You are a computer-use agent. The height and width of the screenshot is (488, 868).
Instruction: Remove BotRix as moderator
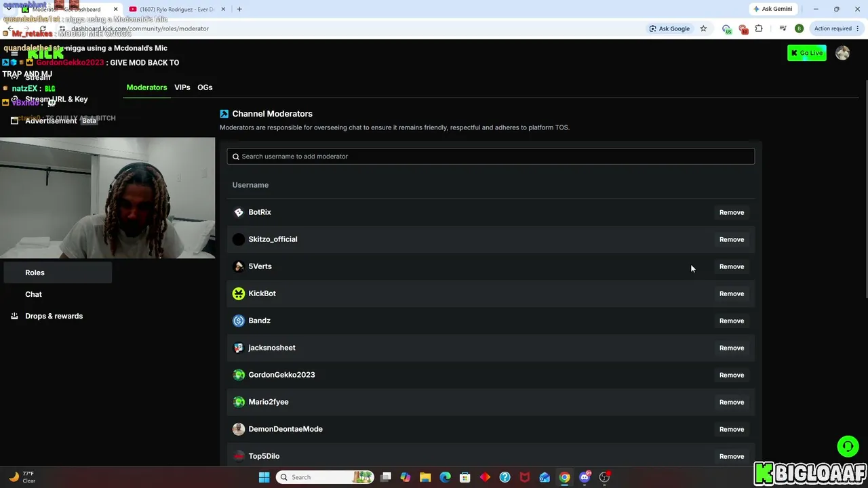pos(732,212)
